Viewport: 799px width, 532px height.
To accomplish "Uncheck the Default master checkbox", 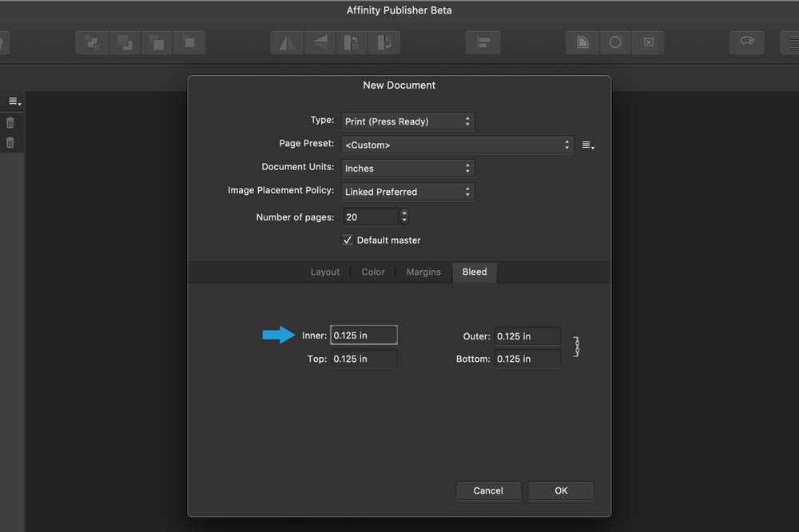I will 348,240.
